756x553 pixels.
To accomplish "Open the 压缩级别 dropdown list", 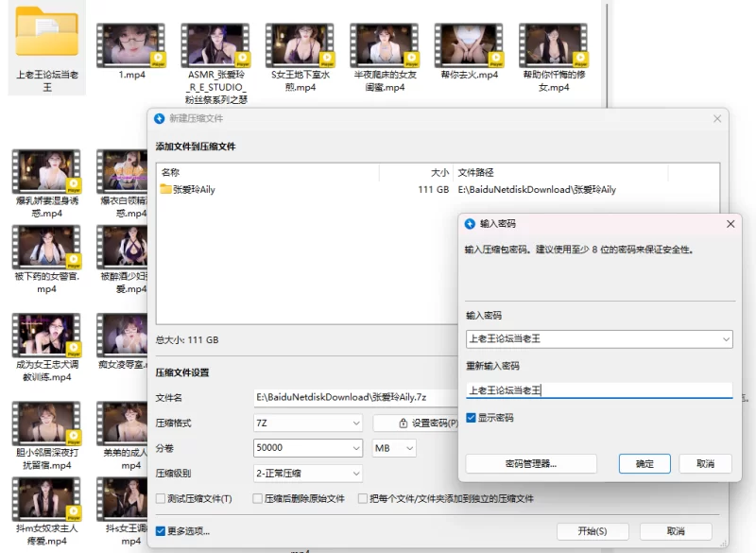I will 355,473.
